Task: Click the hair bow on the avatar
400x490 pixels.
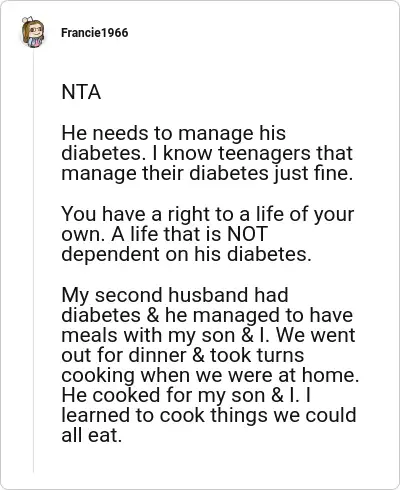Action: tap(28, 19)
